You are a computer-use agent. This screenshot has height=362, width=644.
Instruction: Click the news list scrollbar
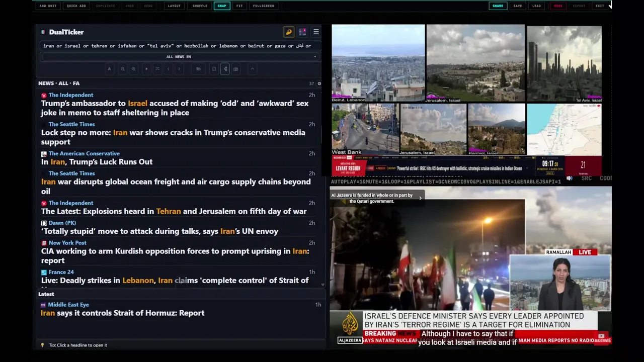point(323,133)
